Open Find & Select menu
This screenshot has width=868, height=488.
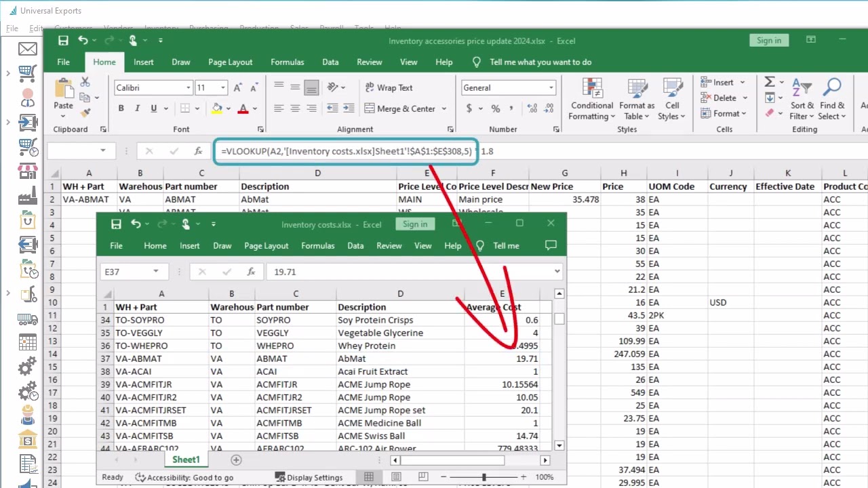coord(832,100)
